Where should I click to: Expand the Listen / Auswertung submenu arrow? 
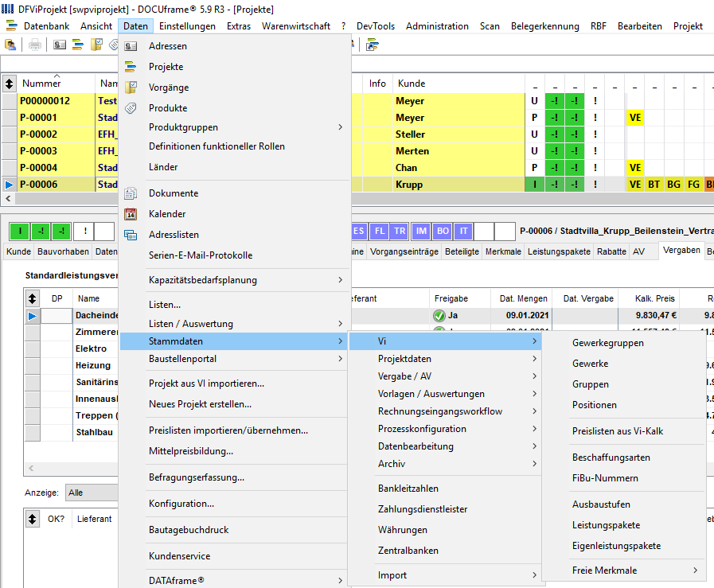340,324
